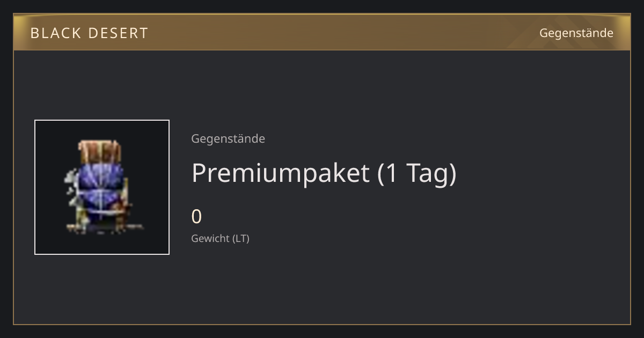This screenshot has height=338, width=644.
Task: Click the word Gewicht below the zero
Action: pos(210,238)
